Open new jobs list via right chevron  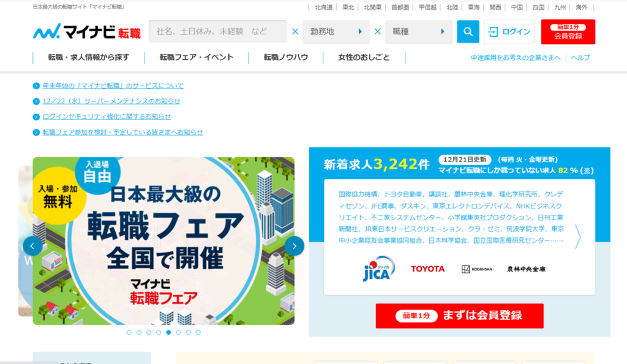click(578, 237)
